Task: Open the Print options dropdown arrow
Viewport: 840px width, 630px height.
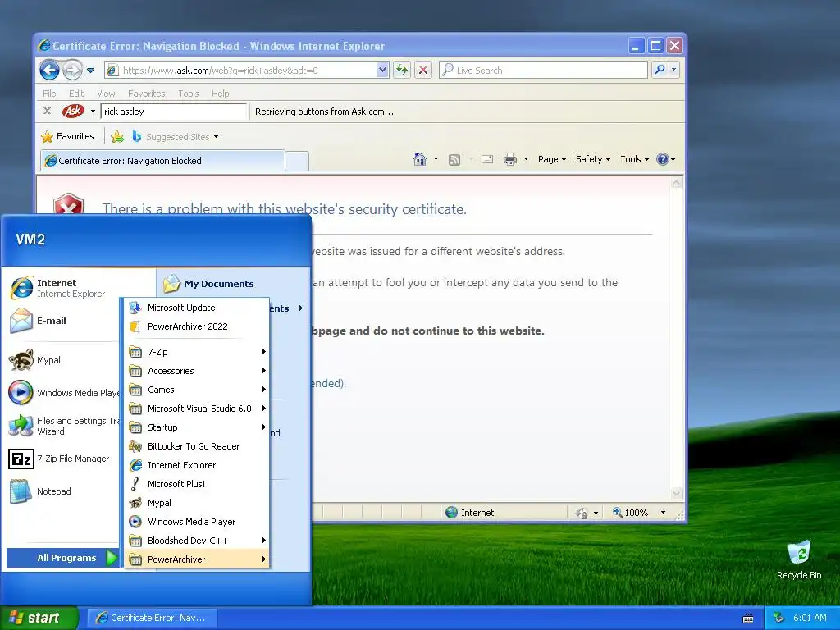Action: (x=526, y=159)
